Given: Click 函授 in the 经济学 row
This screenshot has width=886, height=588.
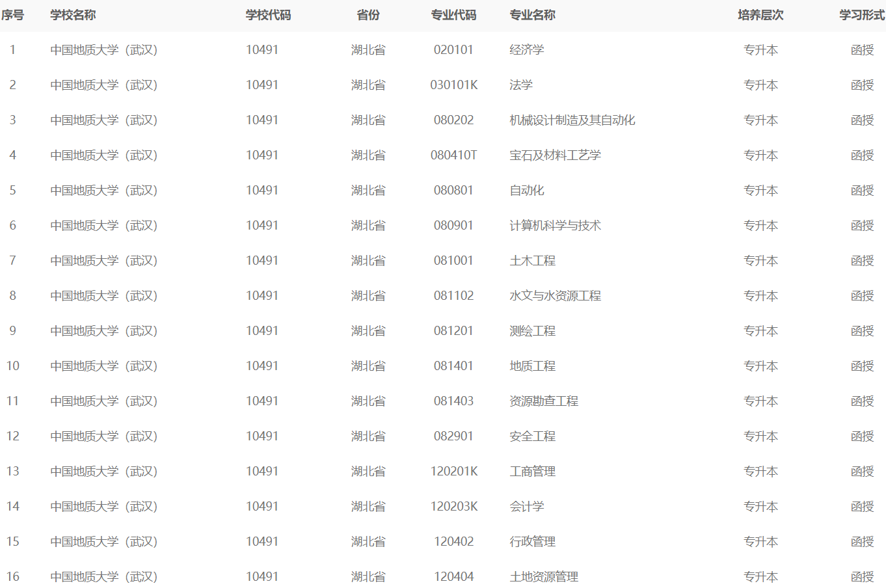Looking at the screenshot, I should 862,50.
